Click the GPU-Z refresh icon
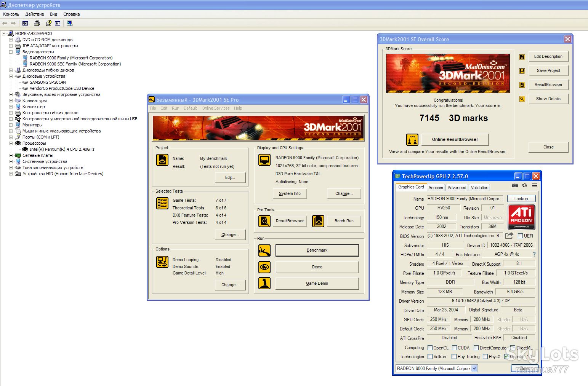The height and width of the screenshot is (386, 588). 525,186
